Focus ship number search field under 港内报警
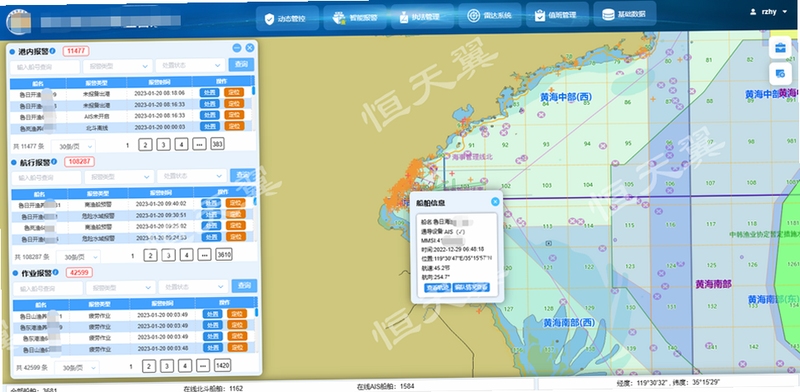The height and width of the screenshot is (392, 800). tap(45, 67)
